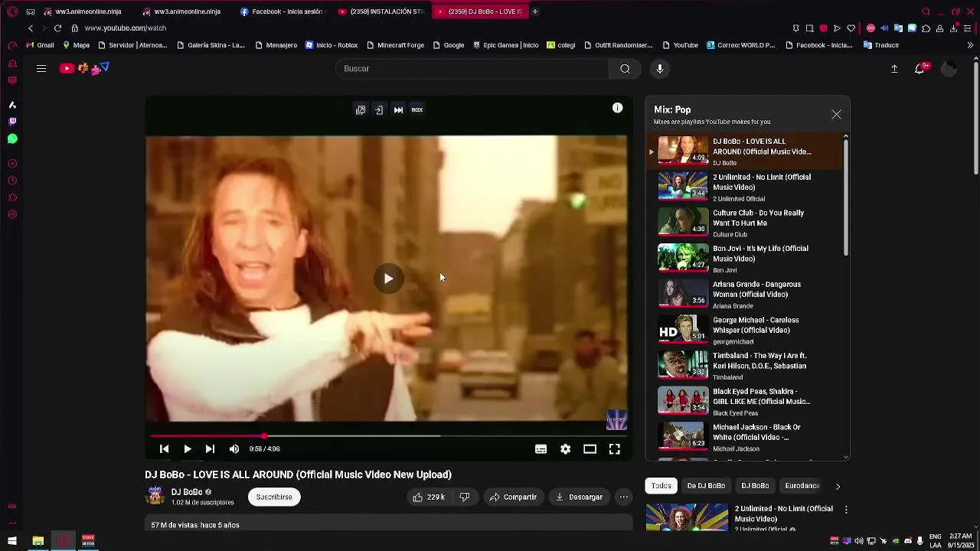980x551 pixels.
Task: Dislike the video thumbs-down
Action: 464,497
